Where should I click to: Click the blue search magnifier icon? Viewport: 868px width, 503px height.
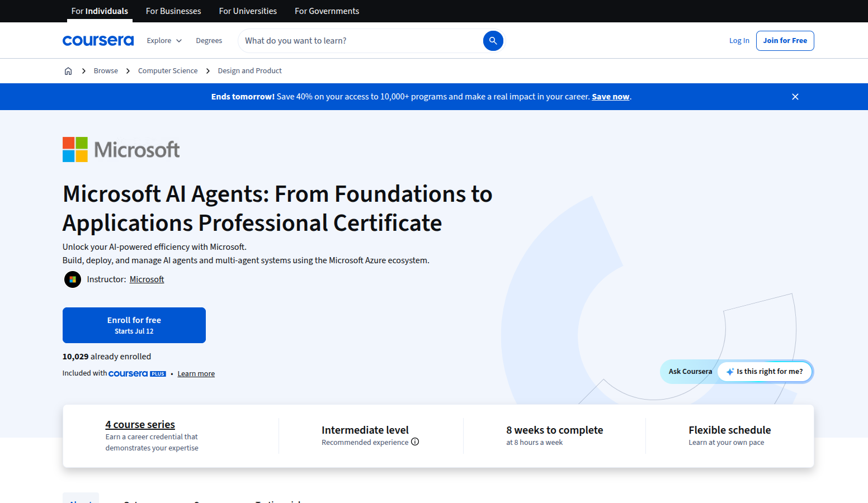[x=493, y=41]
